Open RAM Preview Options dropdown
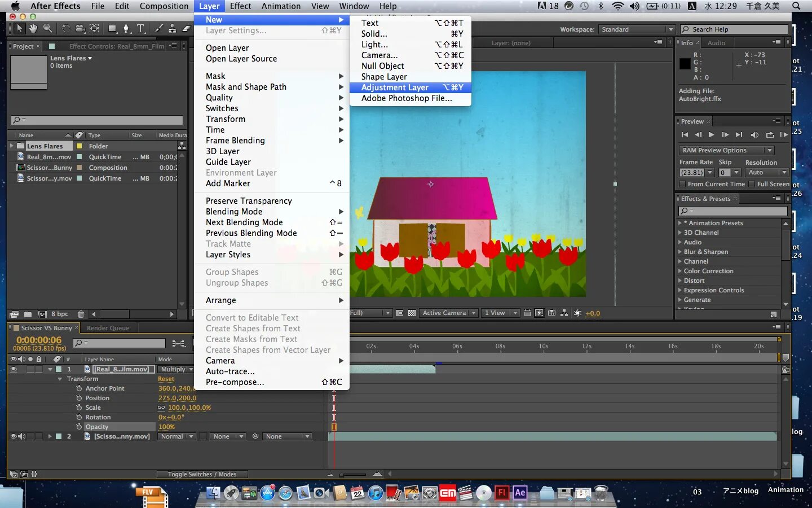This screenshot has width=812, height=508. (726, 150)
